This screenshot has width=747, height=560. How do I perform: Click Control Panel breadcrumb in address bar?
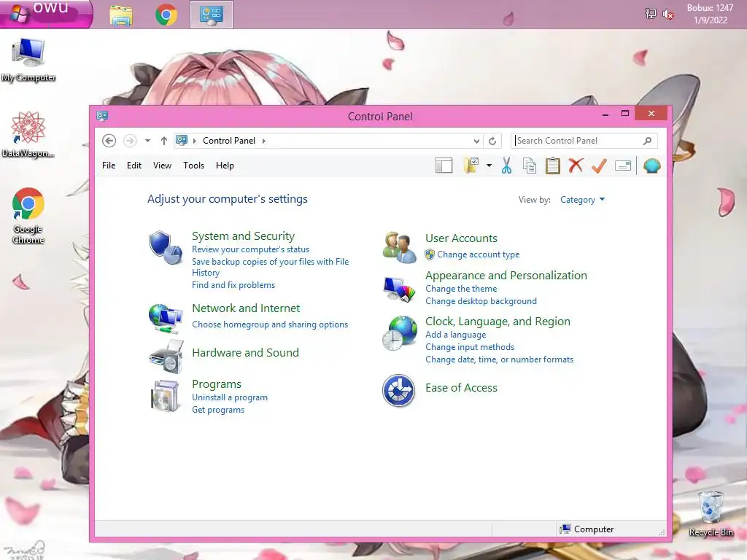pyautogui.click(x=228, y=141)
